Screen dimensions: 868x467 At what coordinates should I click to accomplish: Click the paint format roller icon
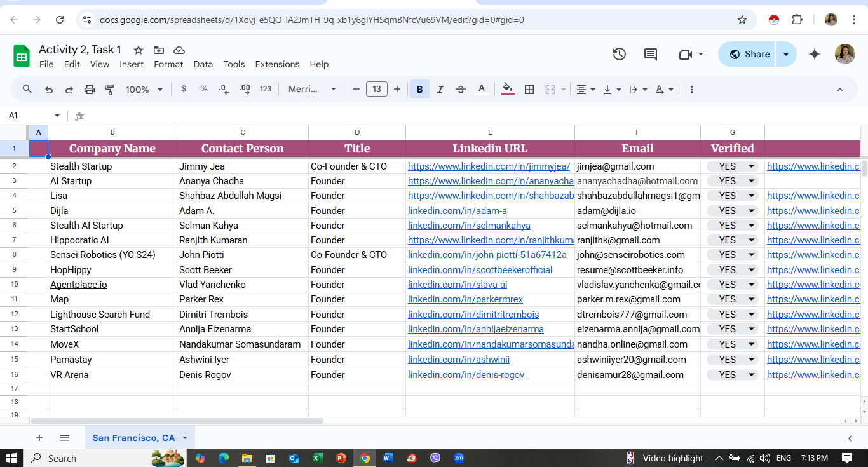(109, 90)
